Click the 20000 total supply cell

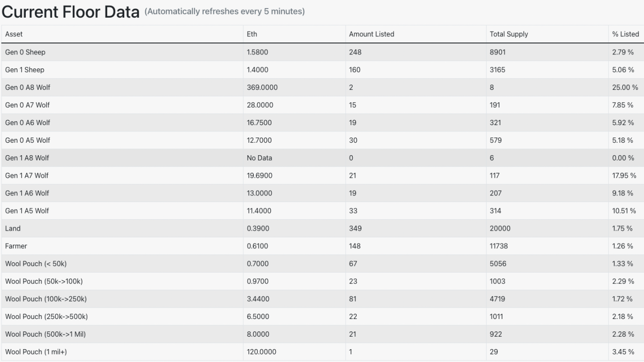pyautogui.click(x=500, y=229)
